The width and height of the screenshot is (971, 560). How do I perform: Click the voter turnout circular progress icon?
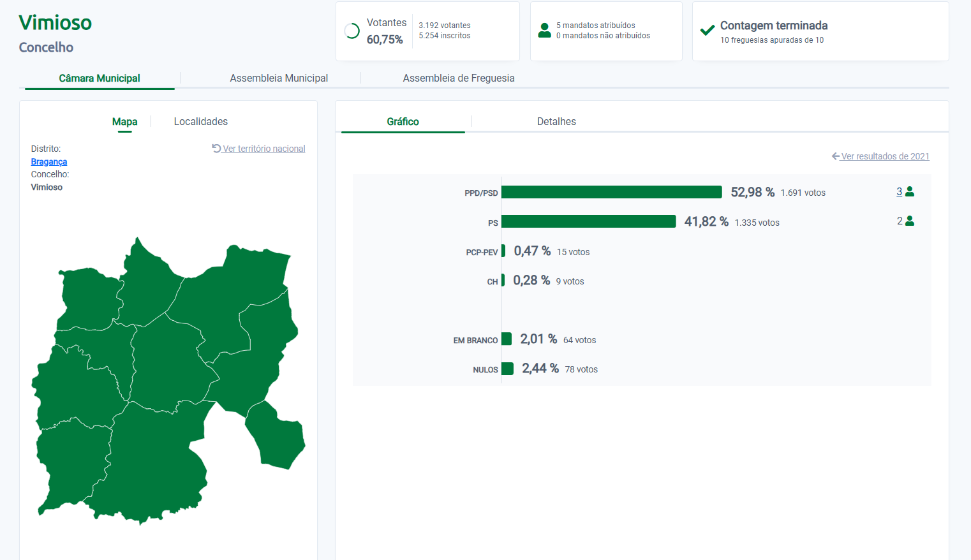point(352,31)
